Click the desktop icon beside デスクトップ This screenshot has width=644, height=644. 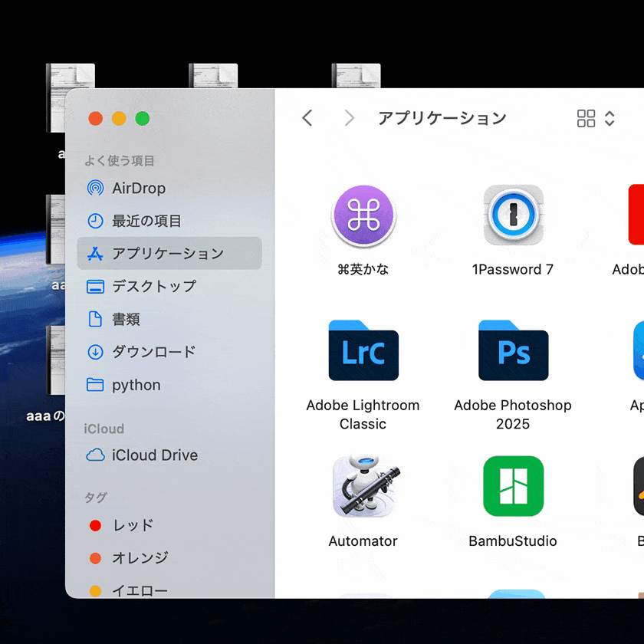click(x=95, y=286)
